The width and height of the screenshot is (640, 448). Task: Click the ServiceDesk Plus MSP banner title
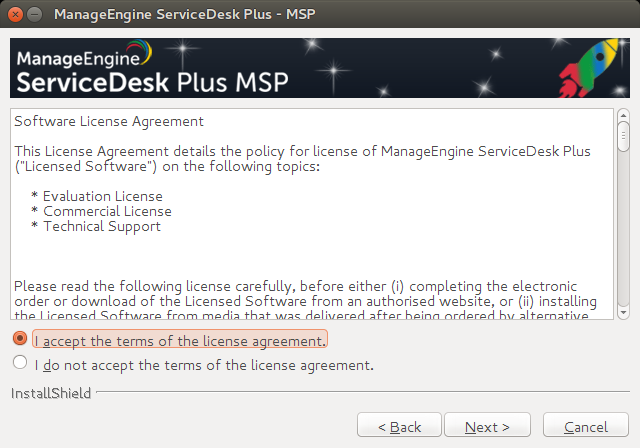click(152, 82)
